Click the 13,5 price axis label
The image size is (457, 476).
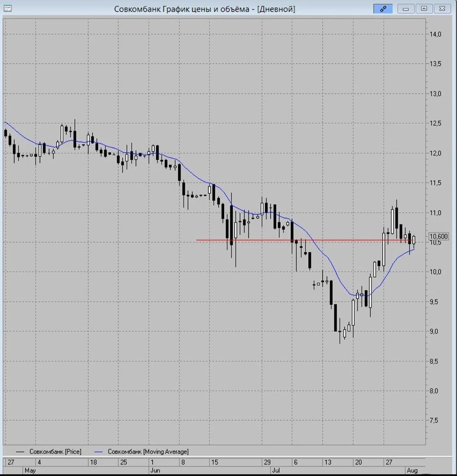click(x=435, y=64)
